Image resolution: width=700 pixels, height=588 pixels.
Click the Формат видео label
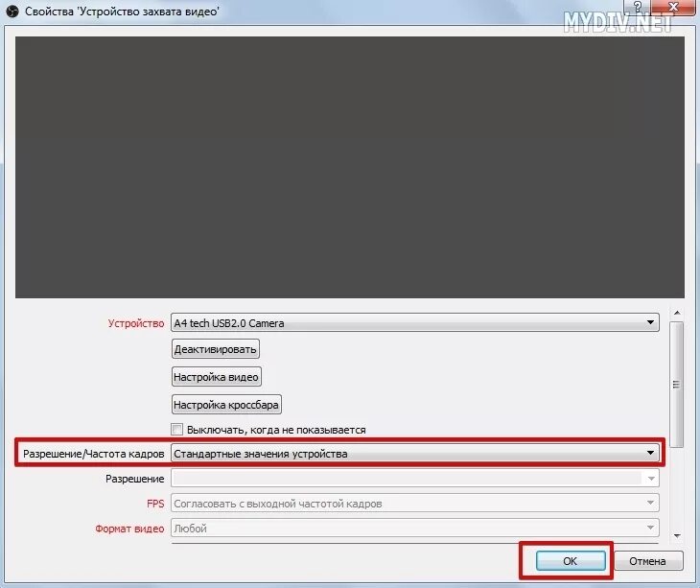[x=129, y=529]
